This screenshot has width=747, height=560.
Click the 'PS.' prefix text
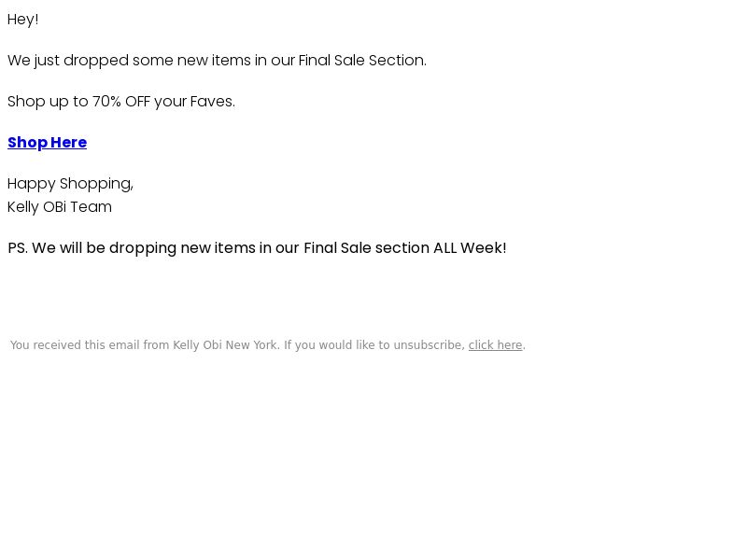18,248
